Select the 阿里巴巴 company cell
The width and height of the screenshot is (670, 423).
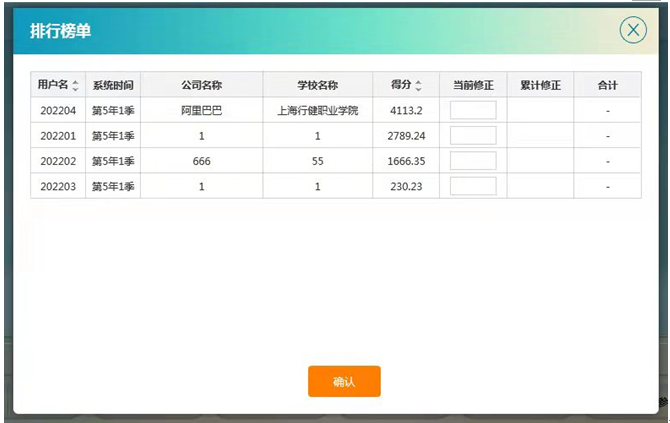(x=201, y=110)
